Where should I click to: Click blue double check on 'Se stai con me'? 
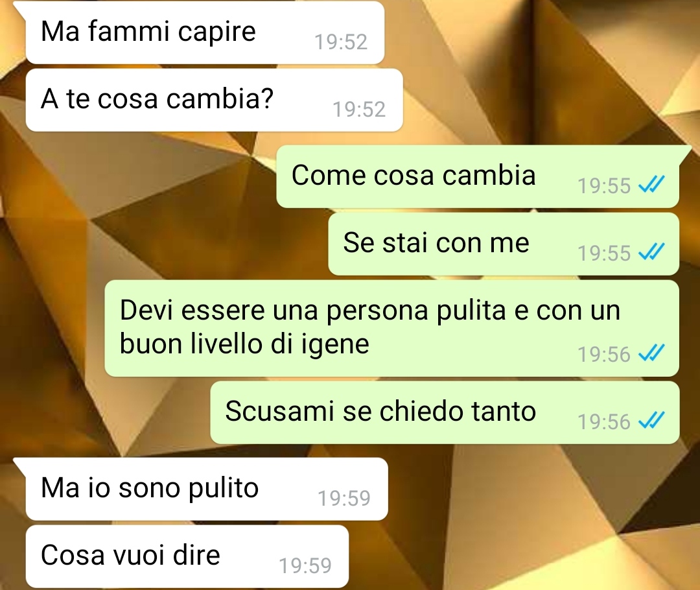click(652, 252)
